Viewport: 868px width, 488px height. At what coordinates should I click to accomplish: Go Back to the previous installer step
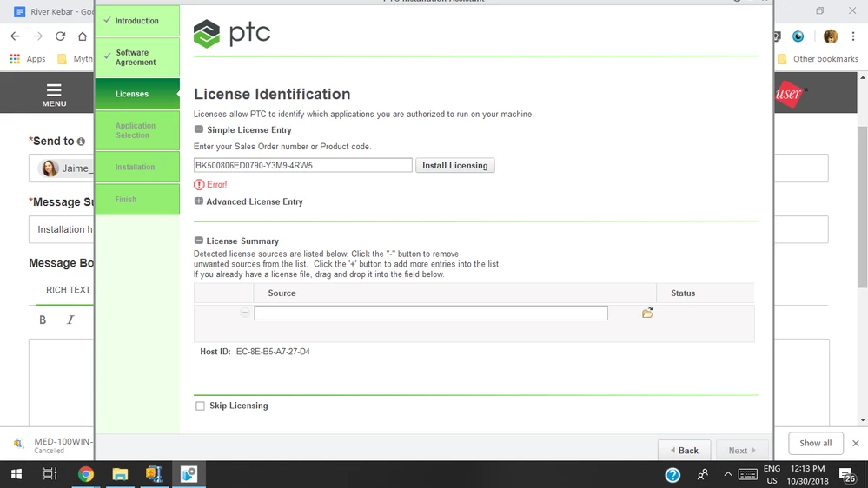click(x=684, y=451)
